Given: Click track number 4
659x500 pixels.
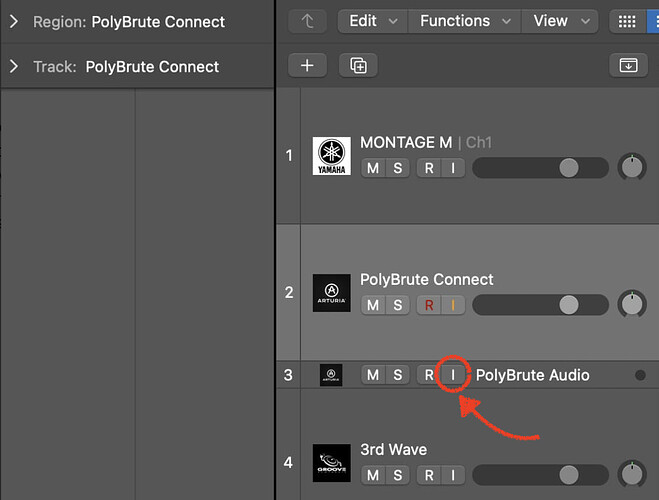Looking at the screenshot, I should 288,463.
